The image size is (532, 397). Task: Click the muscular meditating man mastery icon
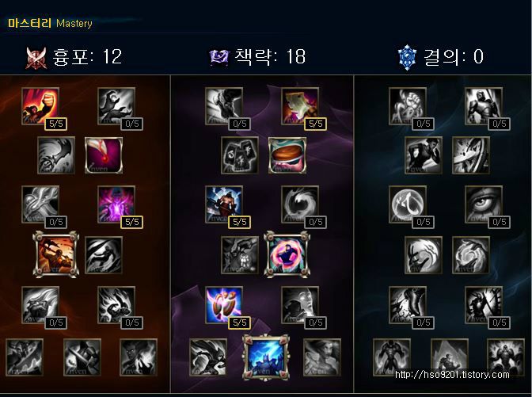coord(224,204)
